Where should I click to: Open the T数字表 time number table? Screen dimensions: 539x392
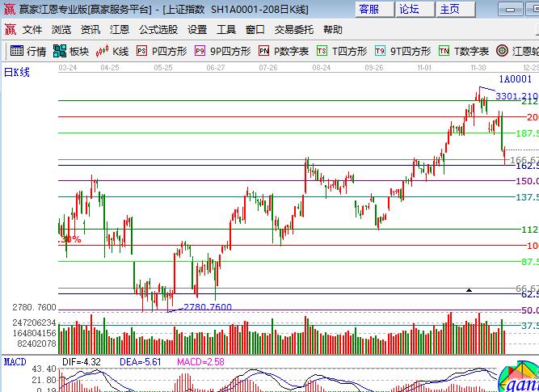pyautogui.click(x=463, y=51)
